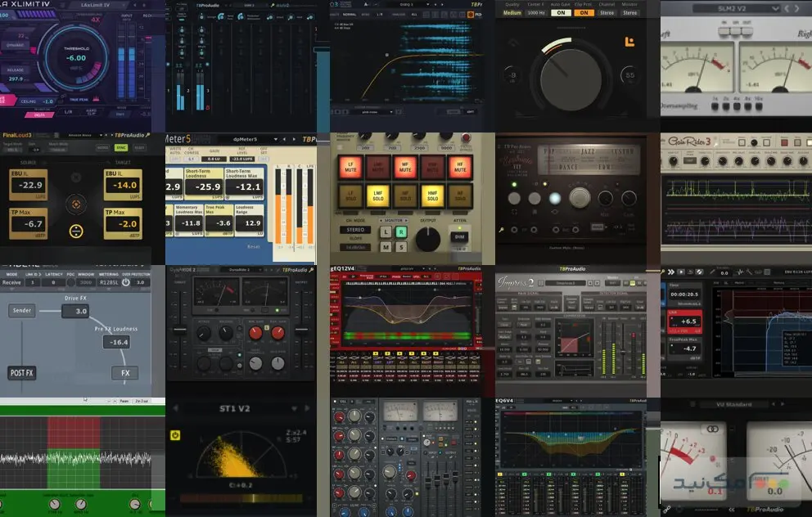
Task: Click the power icon on the ST1 V2 goniometer
Action: click(x=175, y=435)
